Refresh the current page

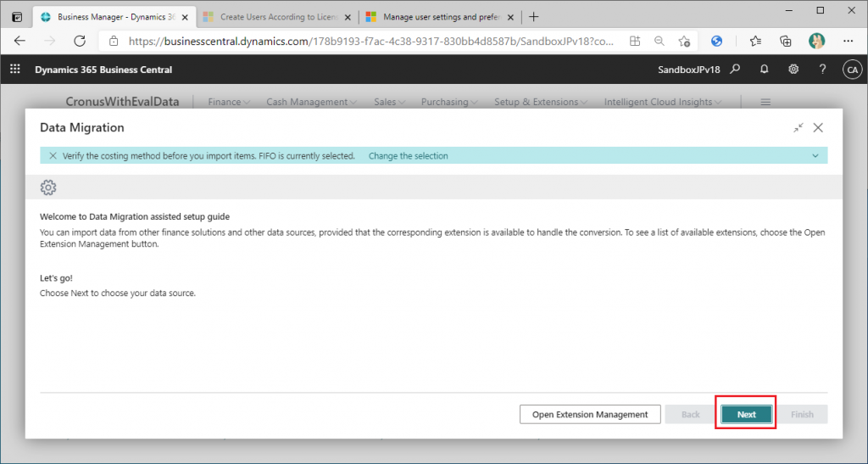(x=80, y=41)
